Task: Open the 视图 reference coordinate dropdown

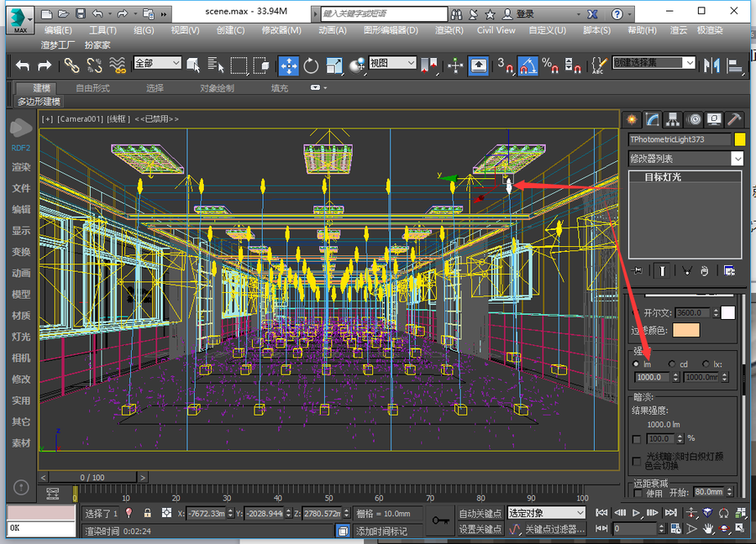Action: (392, 63)
